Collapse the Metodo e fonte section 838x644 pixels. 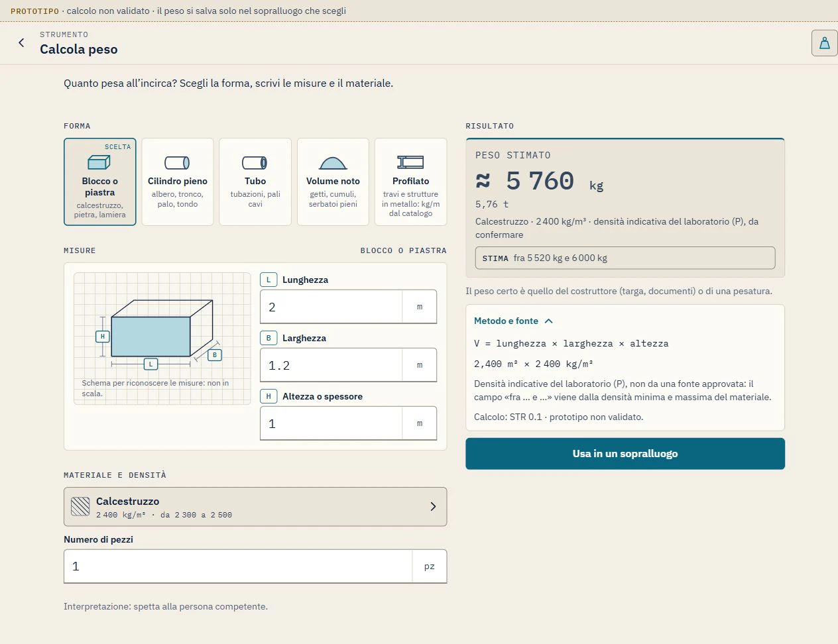(x=513, y=321)
